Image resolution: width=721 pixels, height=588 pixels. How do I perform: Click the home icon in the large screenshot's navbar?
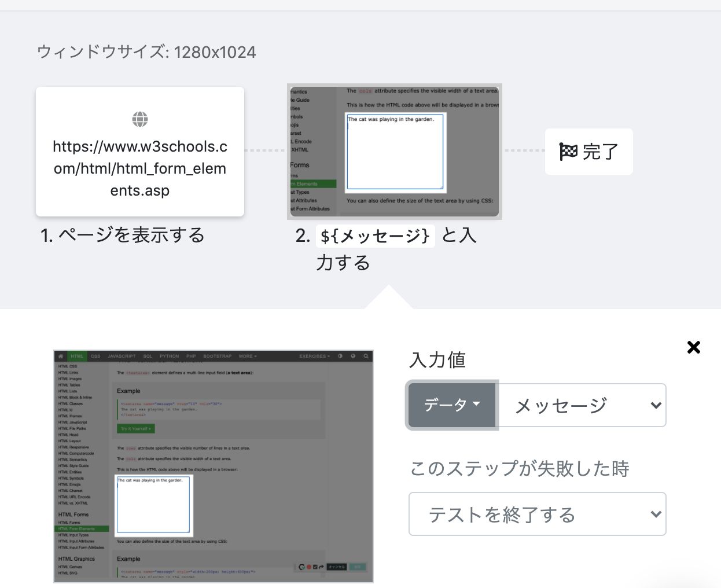coord(61,357)
